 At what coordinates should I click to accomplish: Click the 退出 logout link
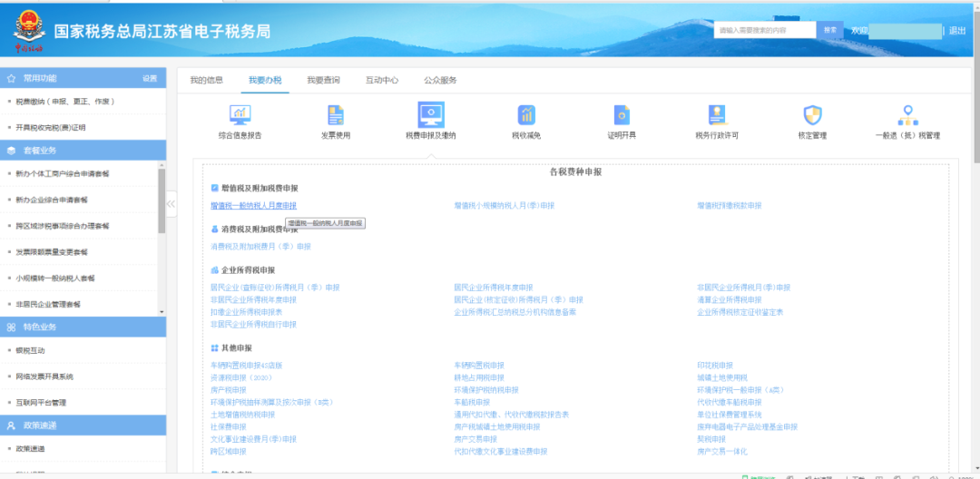click(957, 31)
